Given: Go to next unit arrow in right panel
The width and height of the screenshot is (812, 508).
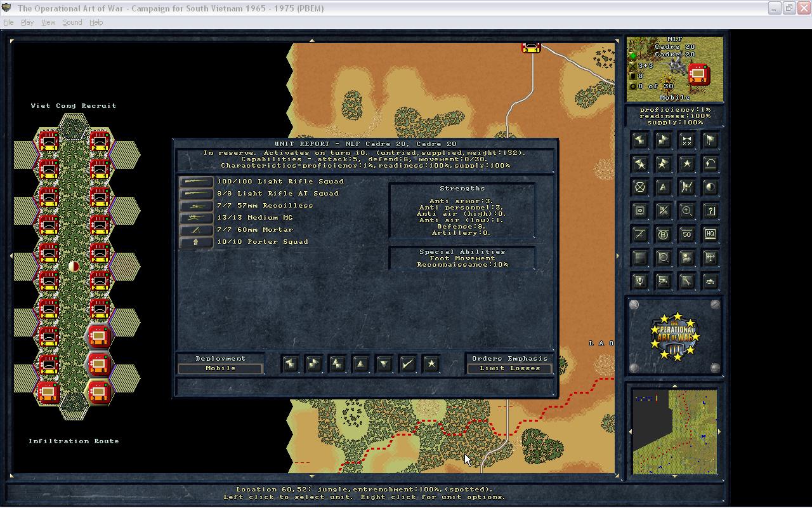Looking at the screenshot, I should (664, 140).
